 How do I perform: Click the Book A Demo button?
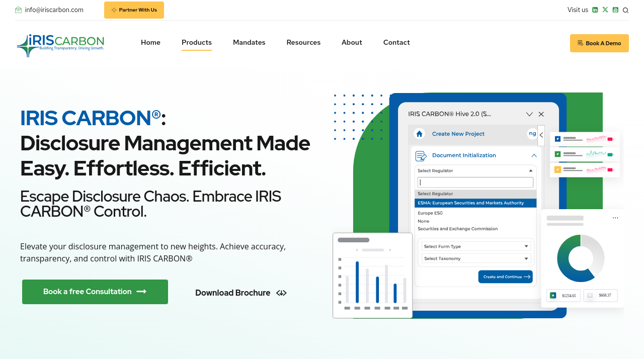click(599, 43)
